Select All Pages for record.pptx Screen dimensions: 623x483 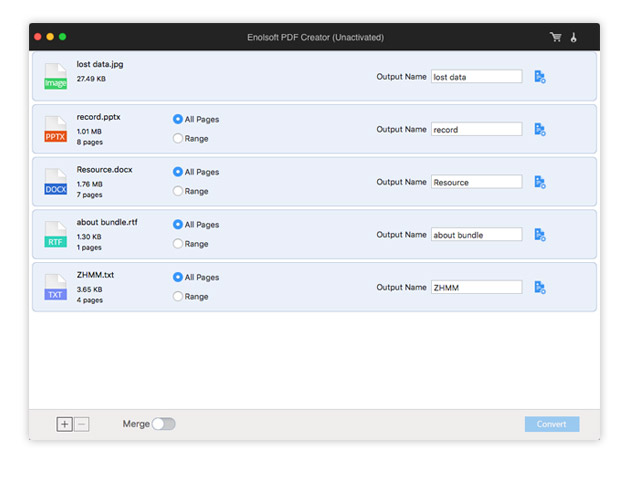[178, 119]
